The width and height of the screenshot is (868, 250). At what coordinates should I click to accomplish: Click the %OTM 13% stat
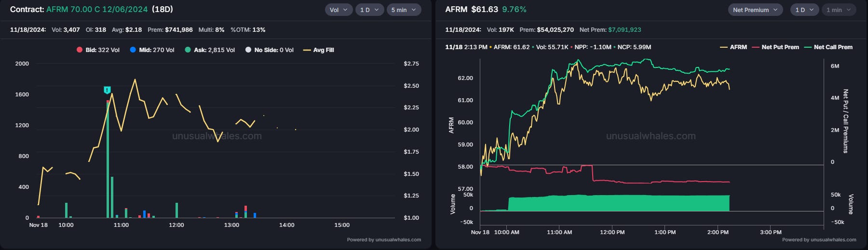tap(248, 30)
